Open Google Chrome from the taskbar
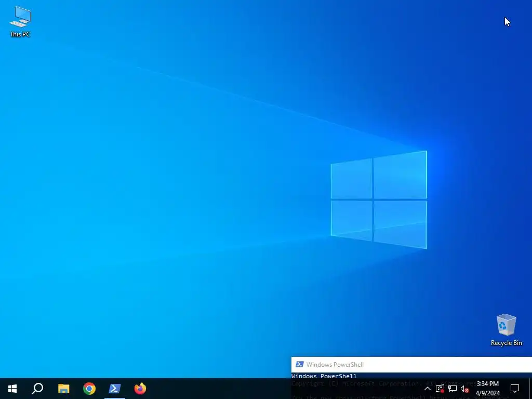This screenshot has width=532, height=399. click(89, 389)
